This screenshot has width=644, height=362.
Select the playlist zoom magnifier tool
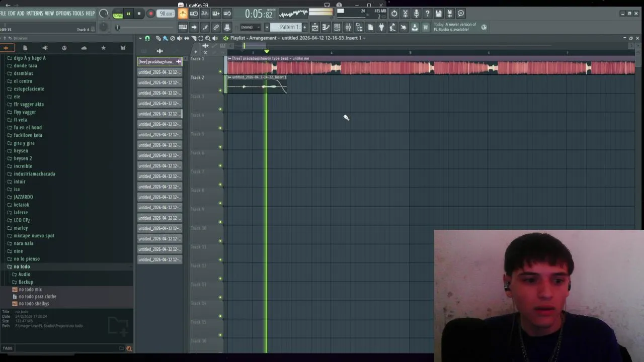coord(208,38)
